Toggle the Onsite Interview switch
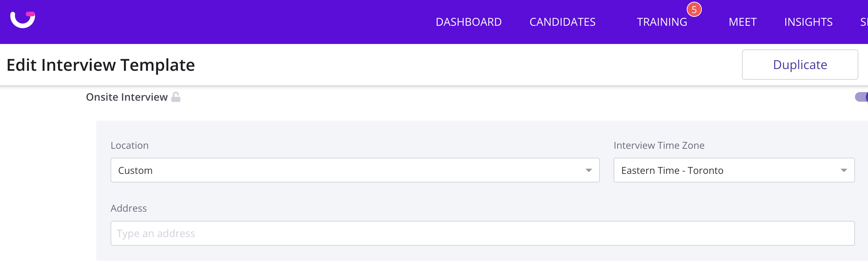Image resolution: width=868 pixels, height=268 pixels. coord(861,97)
